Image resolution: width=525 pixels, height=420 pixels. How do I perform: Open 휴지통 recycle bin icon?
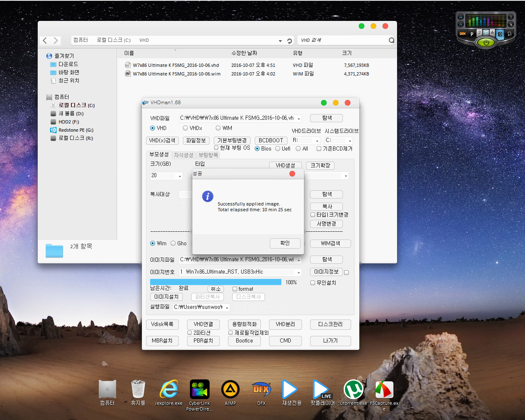pyautogui.click(x=138, y=393)
